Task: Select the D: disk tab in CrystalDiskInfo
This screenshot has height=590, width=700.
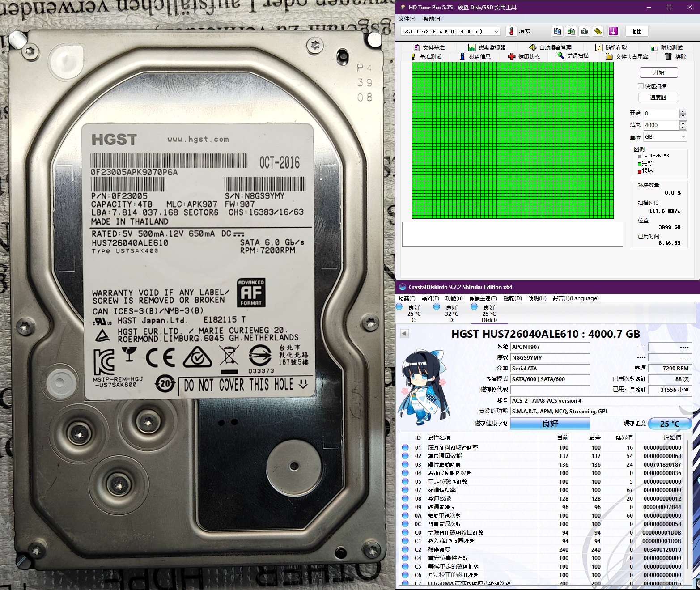Action: click(x=452, y=313)
